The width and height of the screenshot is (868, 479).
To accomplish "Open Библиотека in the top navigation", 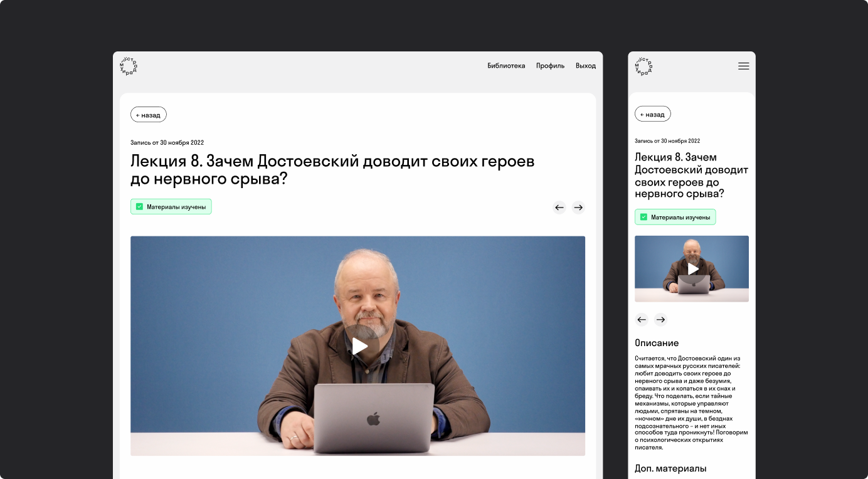I will [506, 66].
